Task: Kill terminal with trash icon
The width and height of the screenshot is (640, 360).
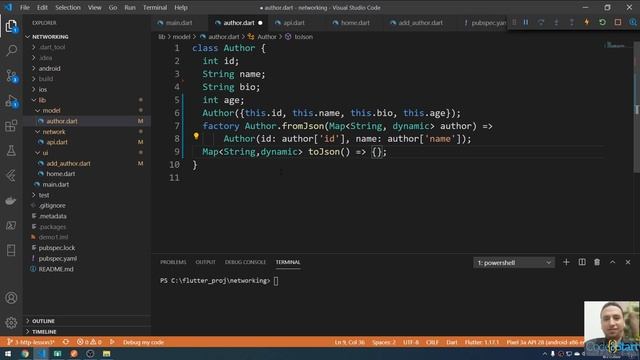Action: coord(597,262)
